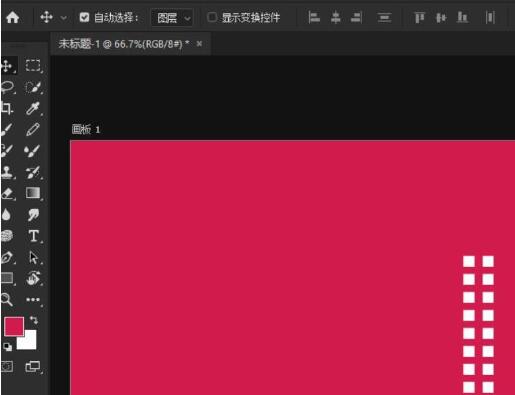515x395 pixels.
Task: Select the Blur tool
Action: click(x=7, y=215)
